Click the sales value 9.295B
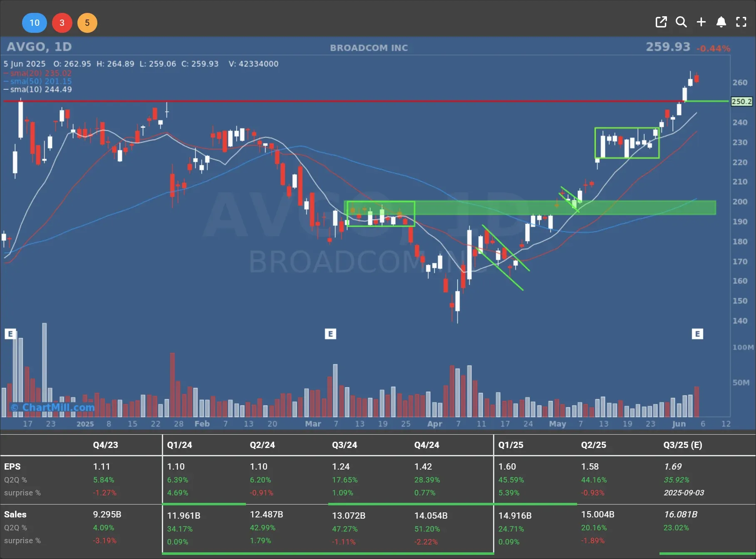Screen dimensions: 756x559 pyautogui.click(x=107, y=514)
